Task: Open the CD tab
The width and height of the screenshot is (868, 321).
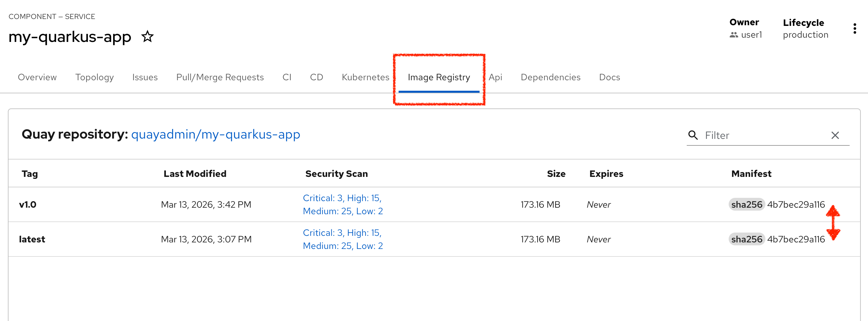Action: [x=316, y=77]
